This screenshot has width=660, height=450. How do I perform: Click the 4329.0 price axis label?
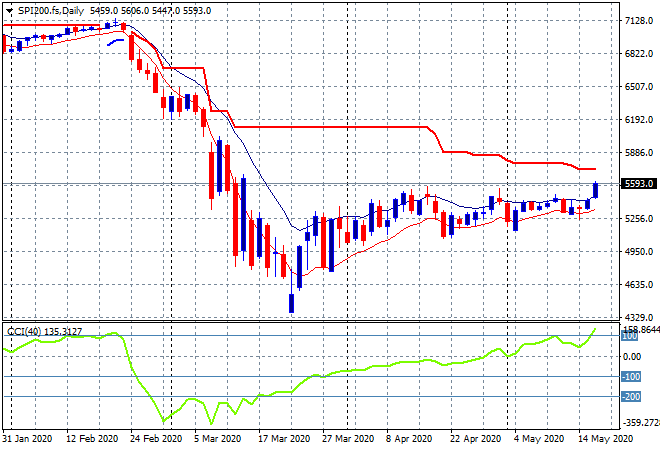coord(639,317)
